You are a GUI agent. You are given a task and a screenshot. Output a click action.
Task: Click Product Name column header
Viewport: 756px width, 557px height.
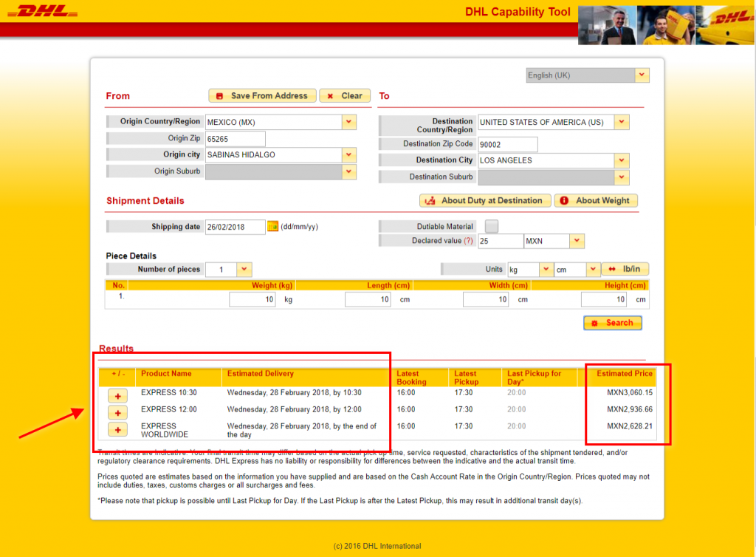coord(166,373)
